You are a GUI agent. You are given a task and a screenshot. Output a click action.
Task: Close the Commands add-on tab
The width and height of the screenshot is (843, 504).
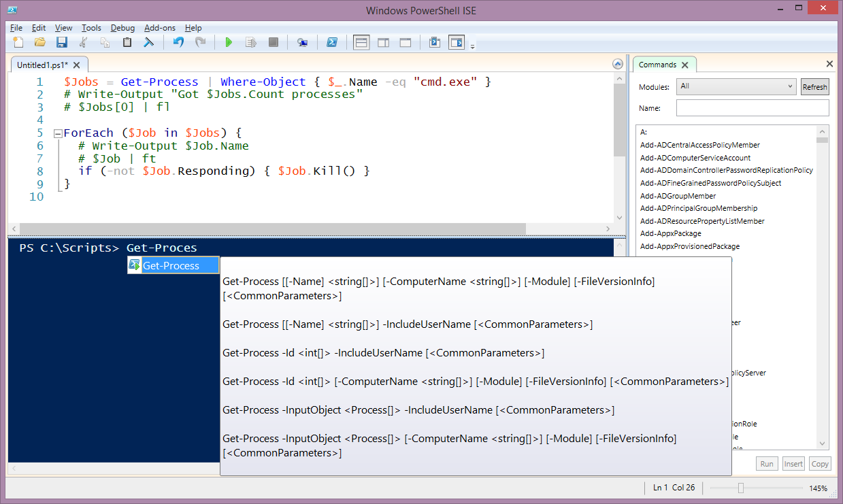click(685, 65)
